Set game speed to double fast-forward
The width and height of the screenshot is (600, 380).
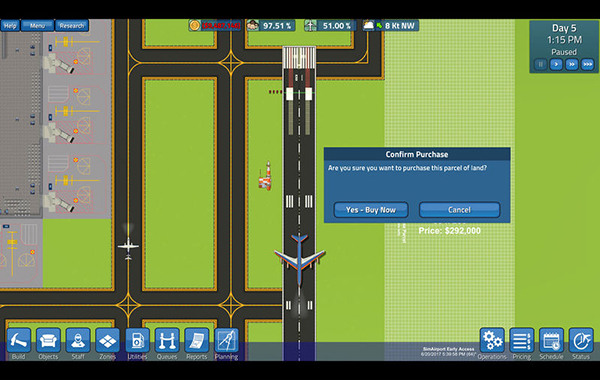[x=572, y=64]
